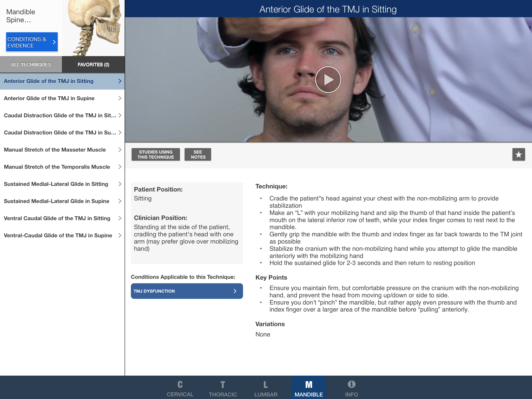Select Ventral-Caudal Glide of the TMJ in Supine
This screenshot has width=532, height=399.
click(x=58, y=235)
